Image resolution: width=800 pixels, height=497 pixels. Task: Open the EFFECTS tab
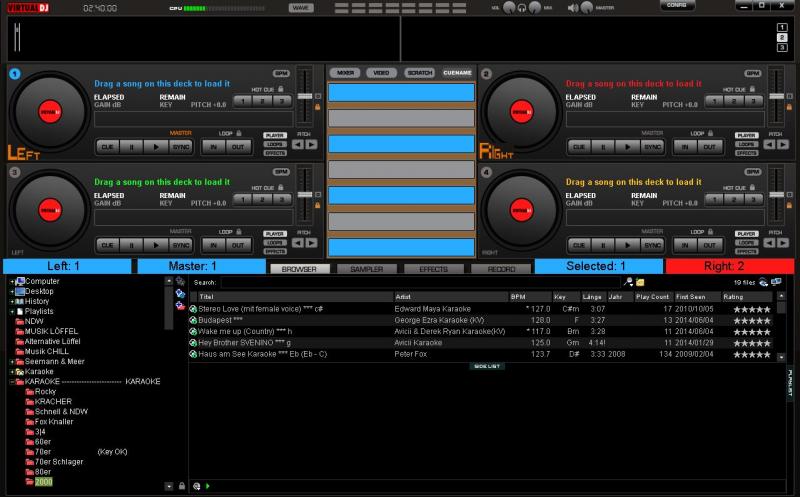pos(433,269)
